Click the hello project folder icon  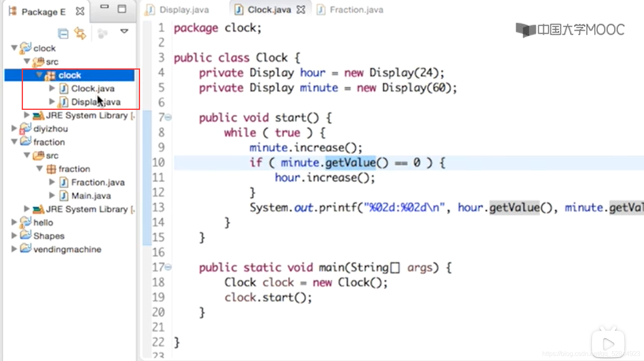25,222
